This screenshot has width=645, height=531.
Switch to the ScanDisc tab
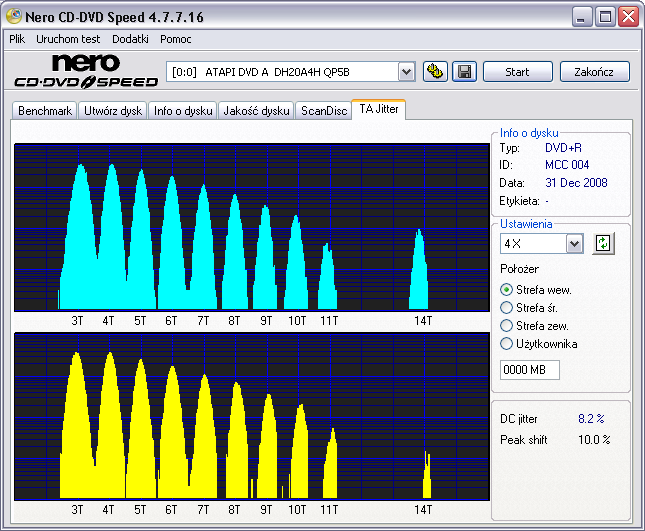[324, 111]
